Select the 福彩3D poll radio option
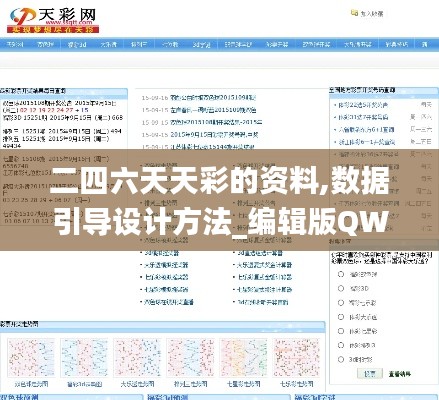This screenshot has height=400, width=439. click(341, 288)
